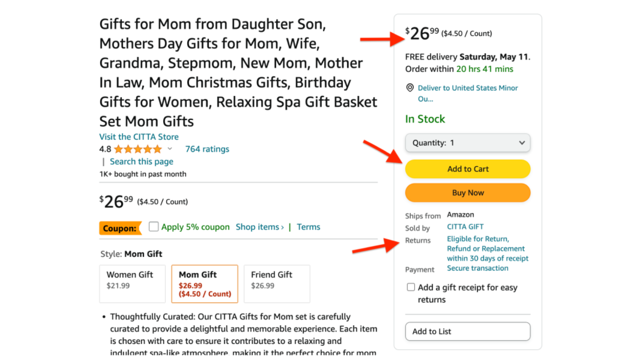View the 764 ratings
Screen dimensions: 644x362
[207, 149]
